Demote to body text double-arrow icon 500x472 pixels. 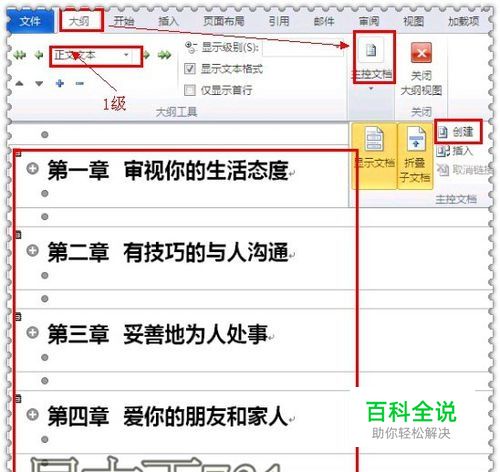coord(164,55)
